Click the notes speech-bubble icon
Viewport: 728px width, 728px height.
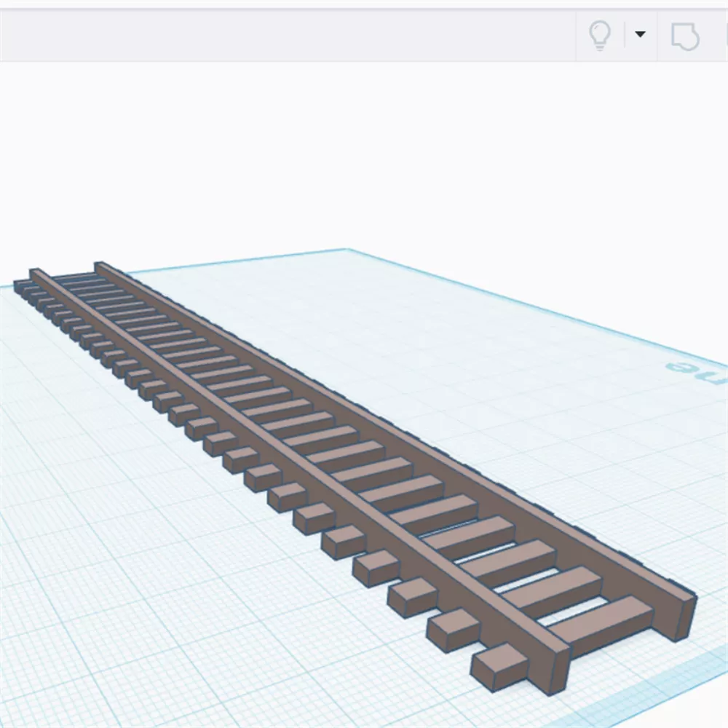point(685,36)
